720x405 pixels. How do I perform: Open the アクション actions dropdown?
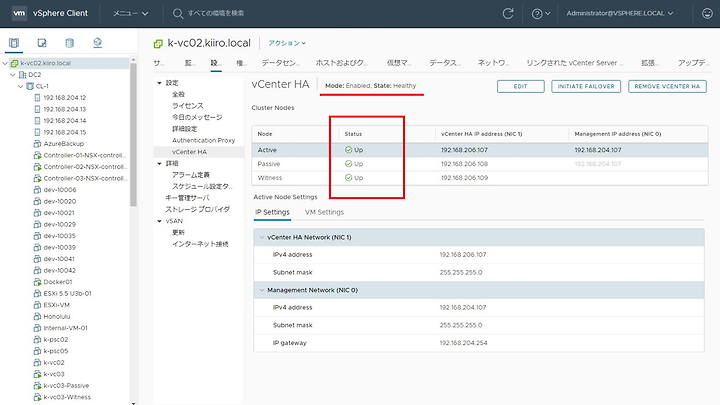(287, 43)
